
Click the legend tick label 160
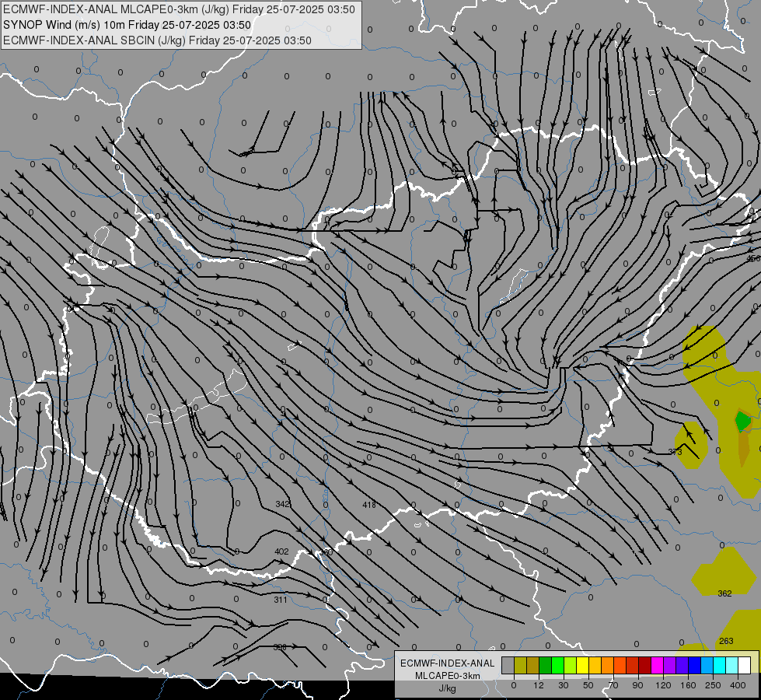click(x=688, y=685)
